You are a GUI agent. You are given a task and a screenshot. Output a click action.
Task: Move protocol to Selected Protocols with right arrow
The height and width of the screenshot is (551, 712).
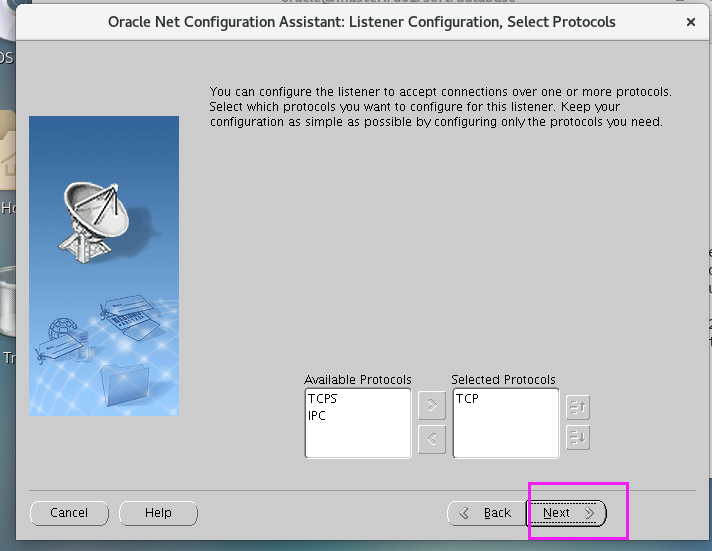click(431, 405)
